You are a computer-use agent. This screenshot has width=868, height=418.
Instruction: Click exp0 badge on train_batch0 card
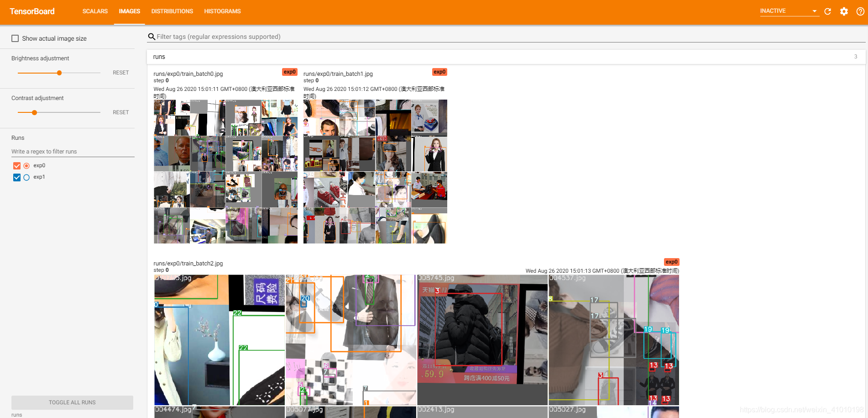coord(290,72)
